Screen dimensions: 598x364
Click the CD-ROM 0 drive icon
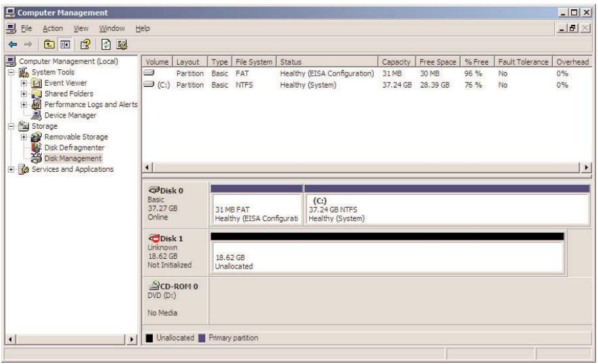154,286
